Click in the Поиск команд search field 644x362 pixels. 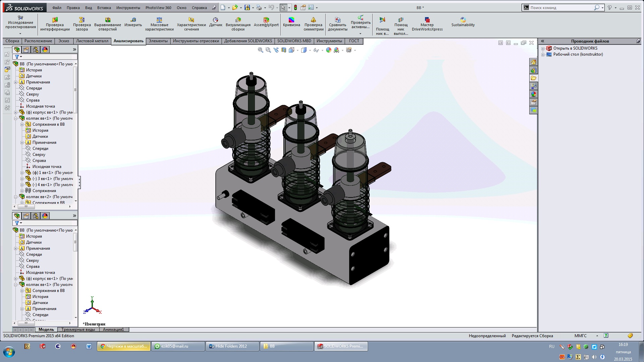[x=561, y=7]
